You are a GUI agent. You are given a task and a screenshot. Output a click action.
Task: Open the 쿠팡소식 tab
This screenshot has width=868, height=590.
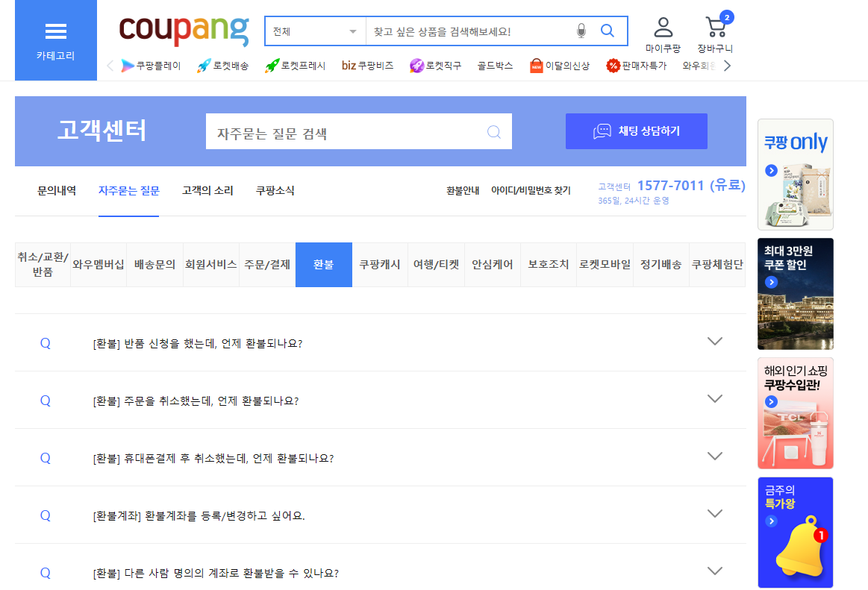click(x=275, y=191)
